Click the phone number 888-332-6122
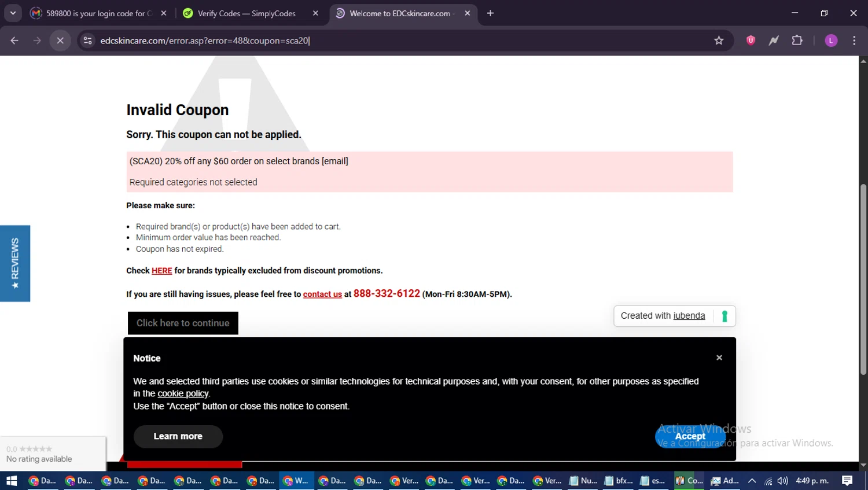The width and height of the screenshot is (868, 490). click(x=387, y=293)
